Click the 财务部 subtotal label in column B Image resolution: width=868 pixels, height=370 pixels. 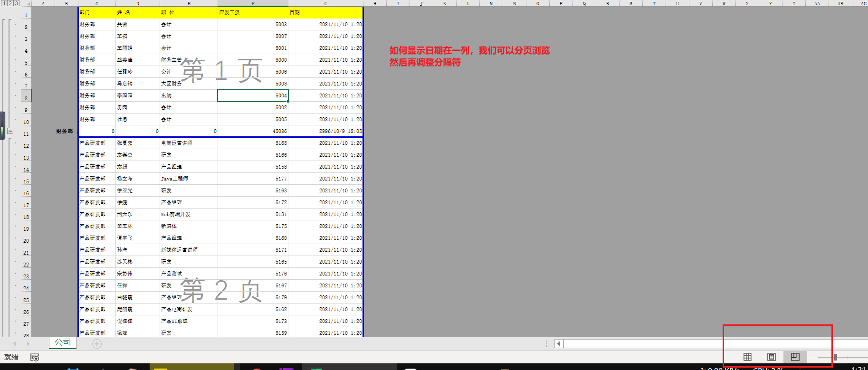66,131
